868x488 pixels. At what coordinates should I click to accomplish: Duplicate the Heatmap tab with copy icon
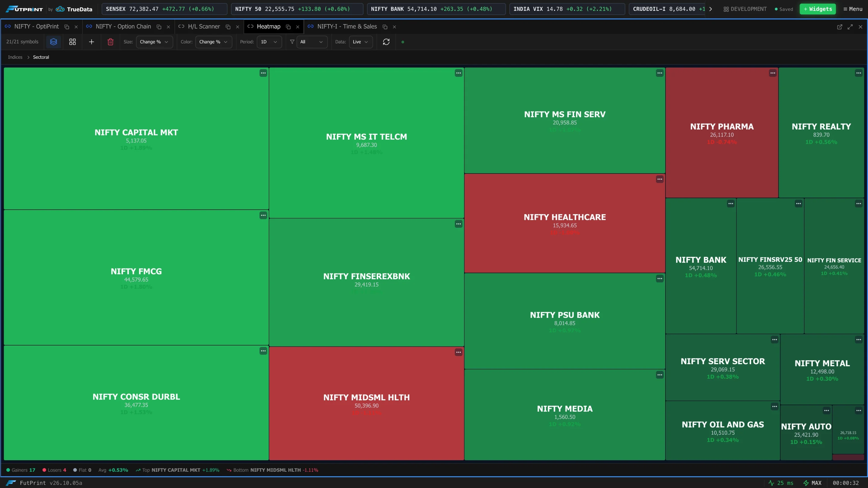288,27
